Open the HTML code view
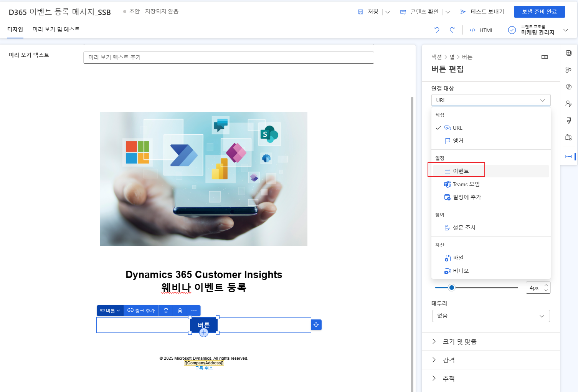 pos(482,30)
